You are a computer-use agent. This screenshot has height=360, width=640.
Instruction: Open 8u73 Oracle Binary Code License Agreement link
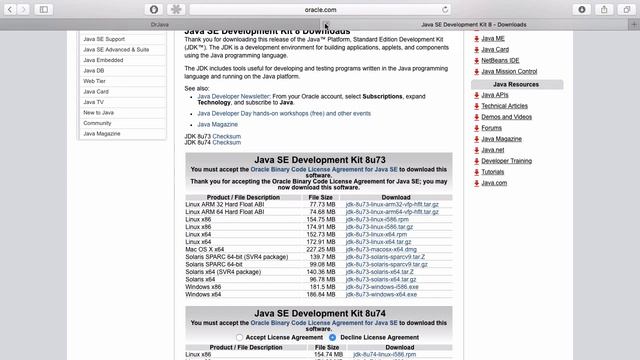click(324, 169)
